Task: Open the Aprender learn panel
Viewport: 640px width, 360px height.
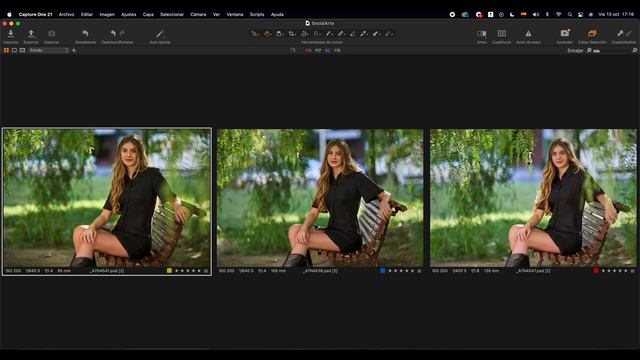Action: pyautogui.click(x=565, y=33)
